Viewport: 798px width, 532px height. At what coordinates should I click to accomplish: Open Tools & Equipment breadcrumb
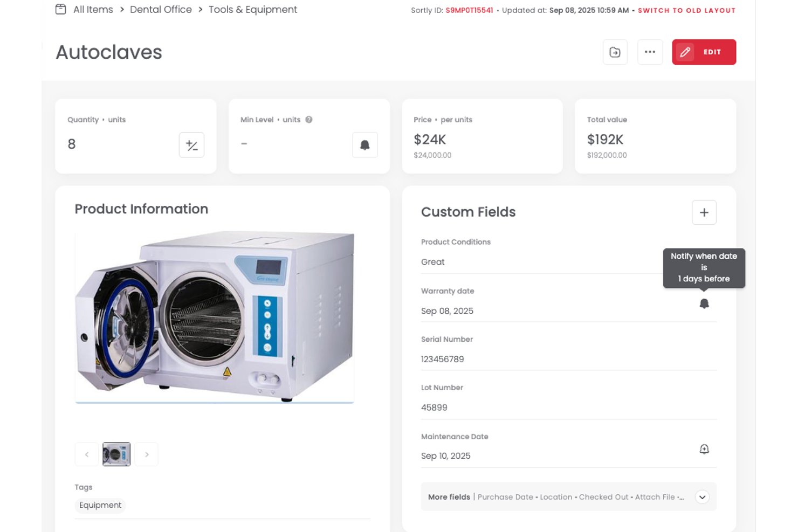253,10
